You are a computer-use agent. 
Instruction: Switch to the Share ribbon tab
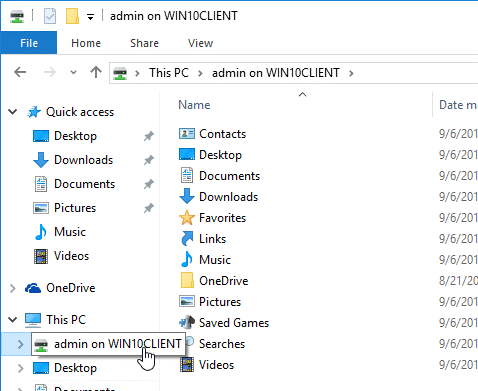pos(144,43)
